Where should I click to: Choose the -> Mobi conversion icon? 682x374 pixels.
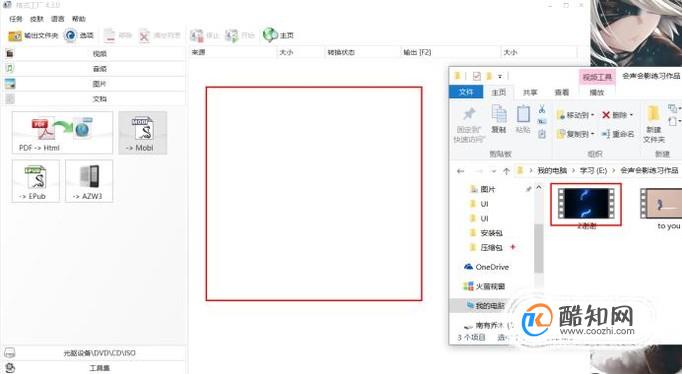143,133
